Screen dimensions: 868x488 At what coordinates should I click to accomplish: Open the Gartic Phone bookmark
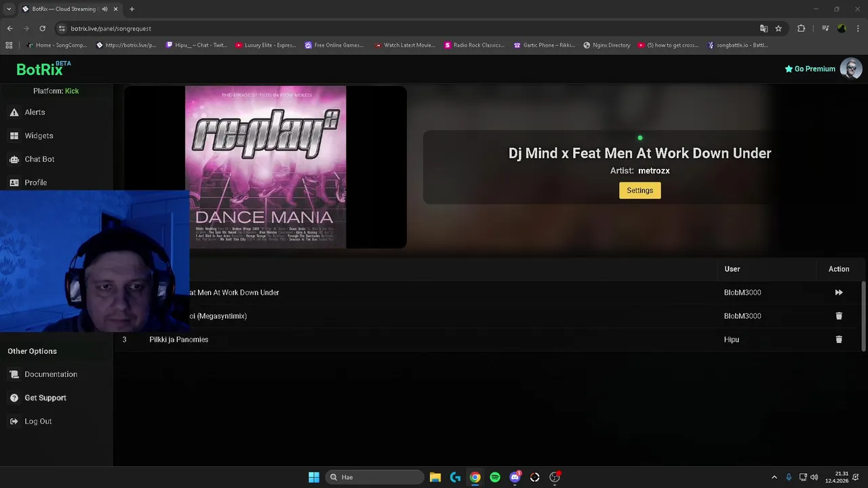pos(544,45)
